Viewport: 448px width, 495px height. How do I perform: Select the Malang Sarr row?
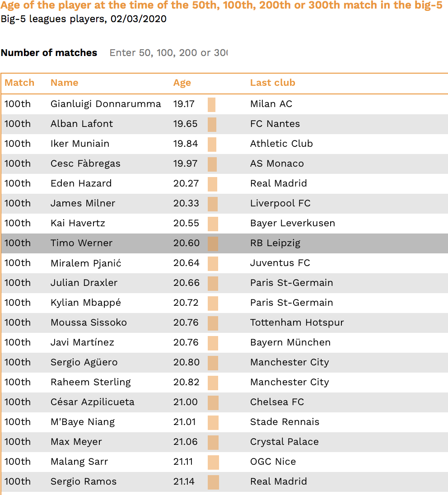(224, 462)
